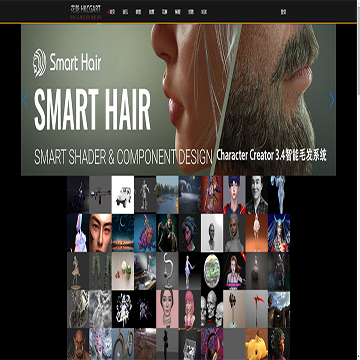Open the red scythe weapon thumbnail
Image resolution: width=360 pixels, height=360 pixels.
pos(257,309)
